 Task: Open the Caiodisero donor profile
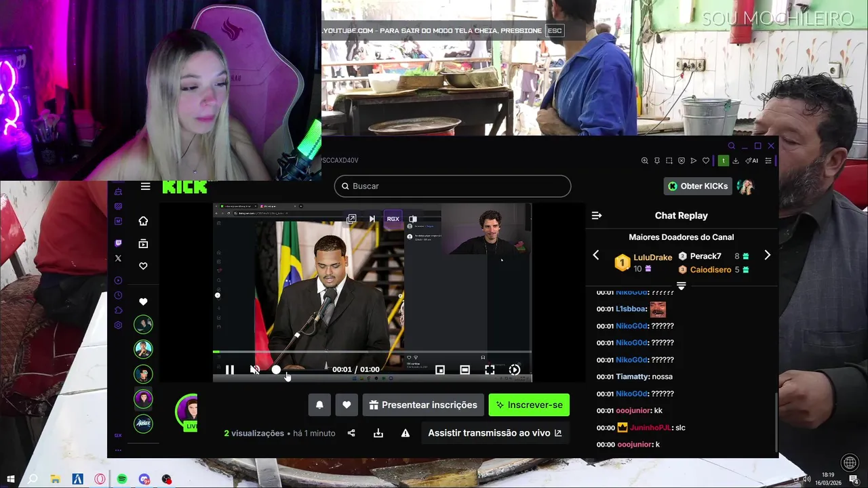tap(711, 270)
